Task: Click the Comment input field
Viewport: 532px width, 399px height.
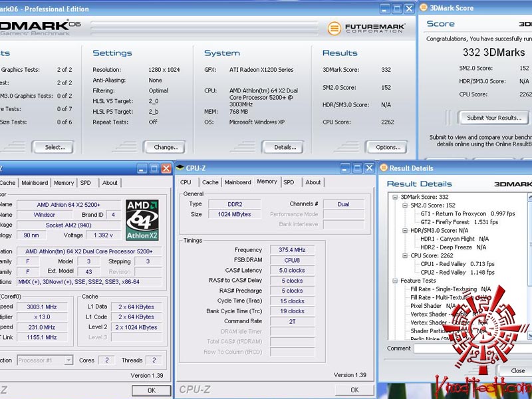Action: 473,348
